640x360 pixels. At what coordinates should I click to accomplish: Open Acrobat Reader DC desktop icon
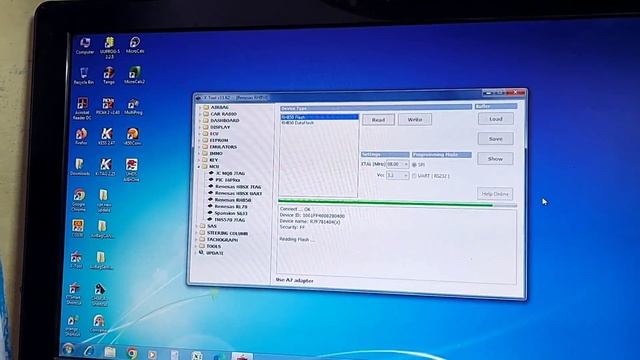(x=82, y=109)
